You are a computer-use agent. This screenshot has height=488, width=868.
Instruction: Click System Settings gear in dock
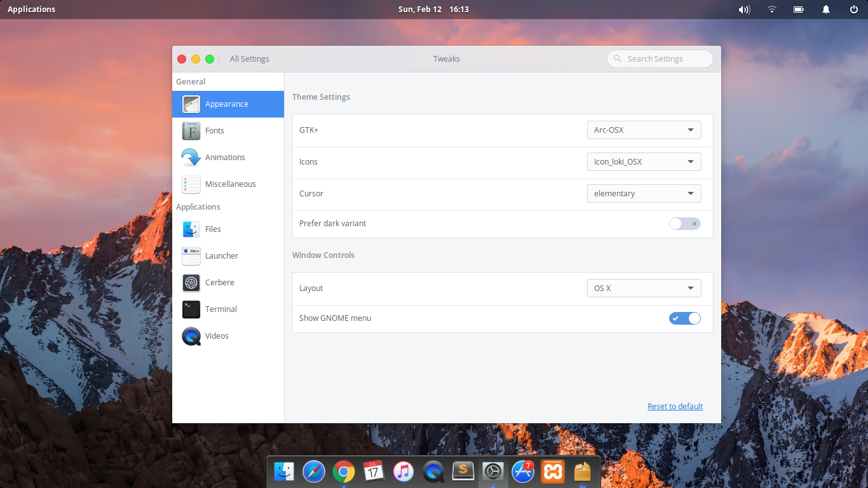pyautogui.click(x=493, y=471)
